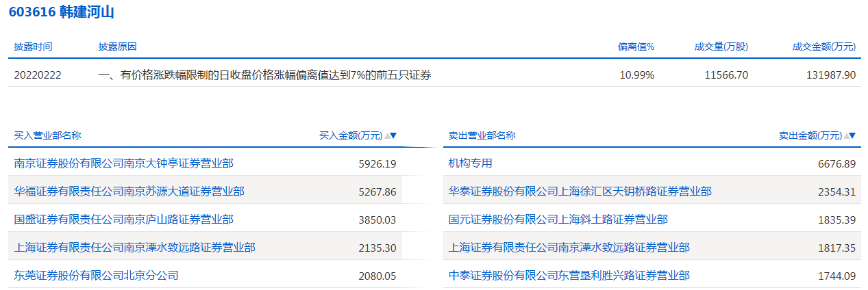Sort buy amount ascending arrow
Image resolution: width=868 pixels, height=290 pixels.
387,135
